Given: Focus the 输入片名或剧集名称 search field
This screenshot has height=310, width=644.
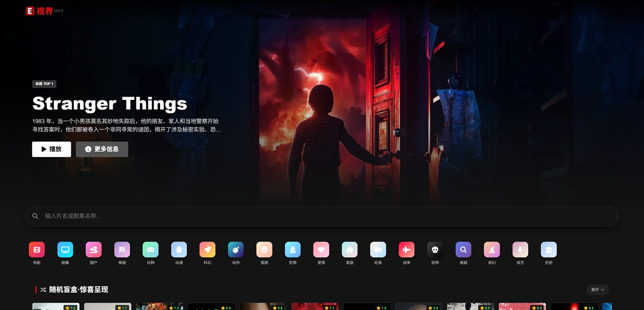Looking at the screenshot, I should (x=322, y=216).
